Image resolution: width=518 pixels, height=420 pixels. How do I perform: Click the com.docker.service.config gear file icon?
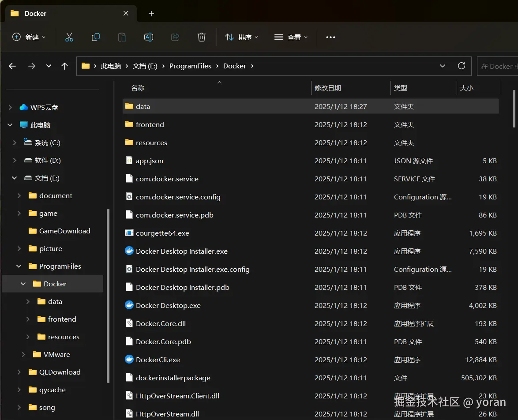[129, 197]
